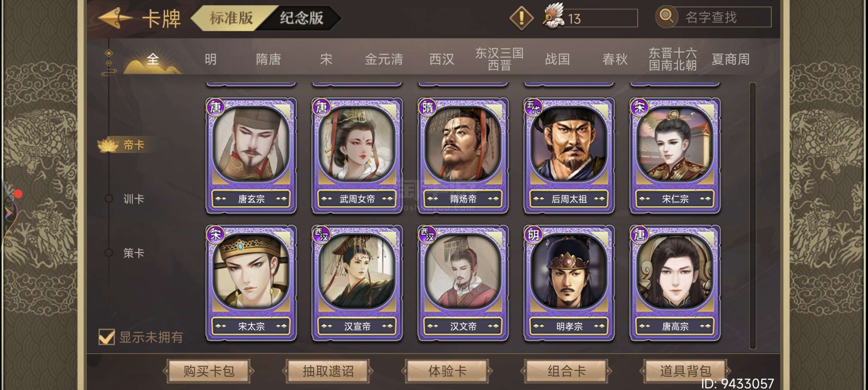868x390 pixels.
Task: Open the 东汉三国西晋 dynasty tab
Action: (499, 59)
